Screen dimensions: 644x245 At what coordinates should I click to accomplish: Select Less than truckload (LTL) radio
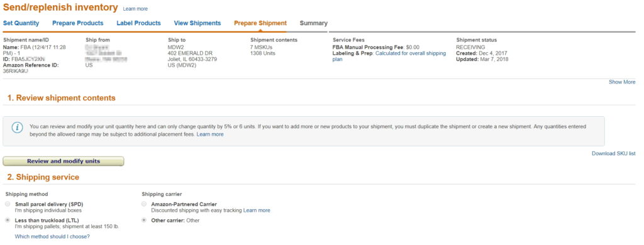pos(8,220)
